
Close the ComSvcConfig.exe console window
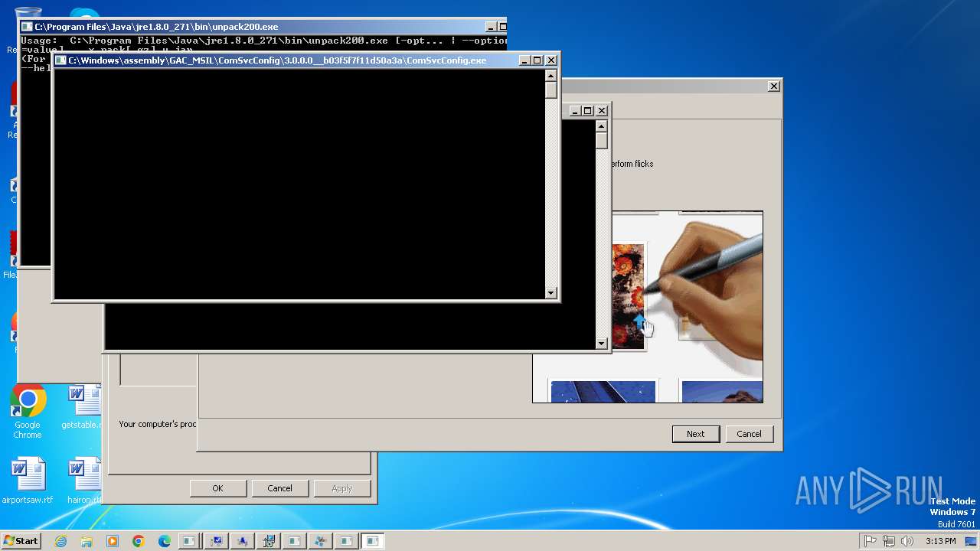pos(551,60)
